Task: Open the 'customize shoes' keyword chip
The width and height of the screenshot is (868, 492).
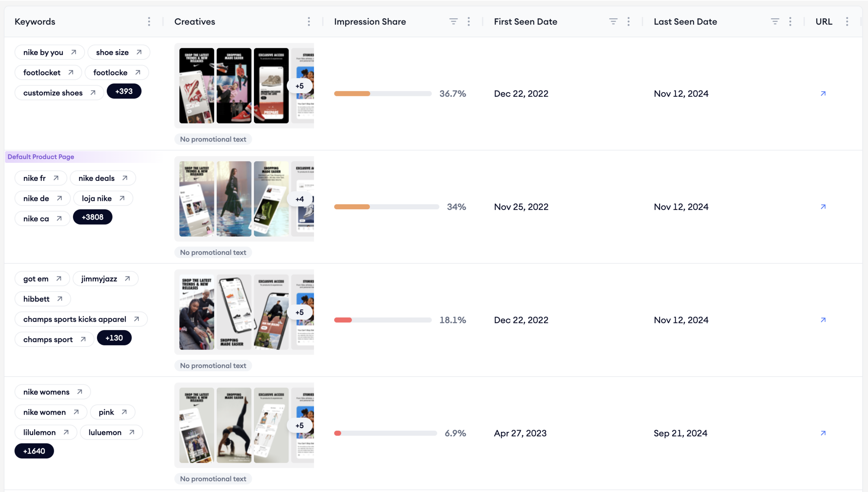Action: coord(59,93)
